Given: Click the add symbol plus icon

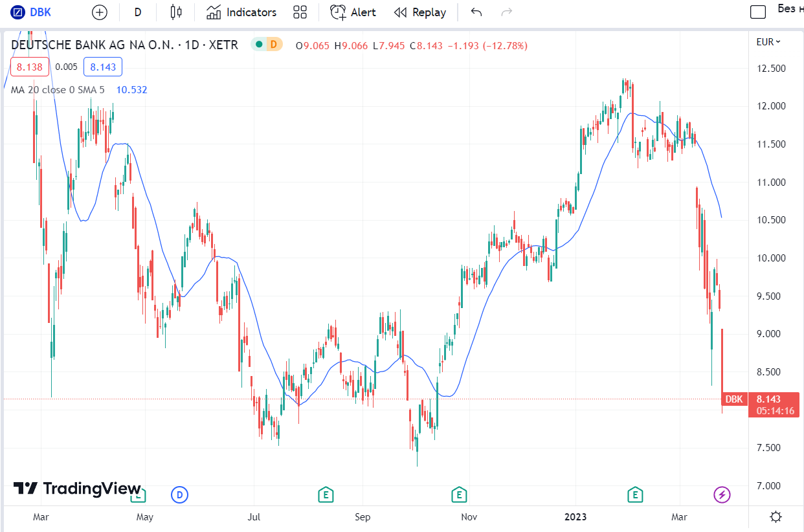Looking at the screenshot, I should [99, 12].
